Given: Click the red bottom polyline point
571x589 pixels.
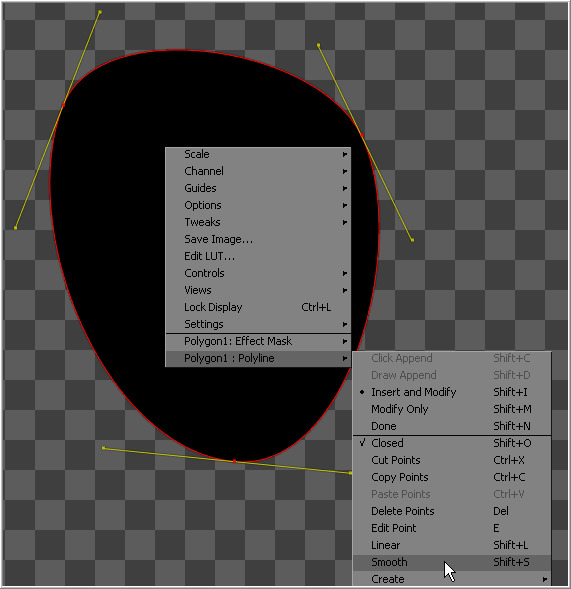Looking at the screenshot, I should 235,461.
